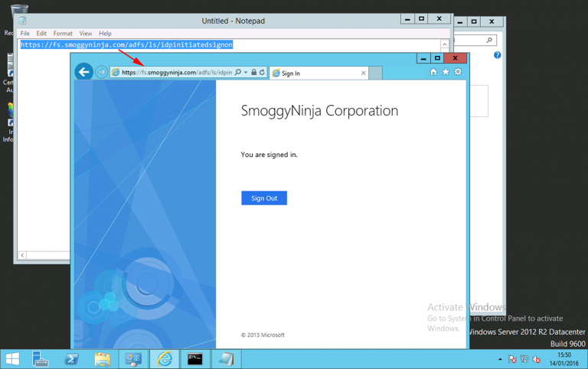Open Favorites star icon
Viewport: 588px width, 369px height.
pyautogui.click(x=446, y=72)
